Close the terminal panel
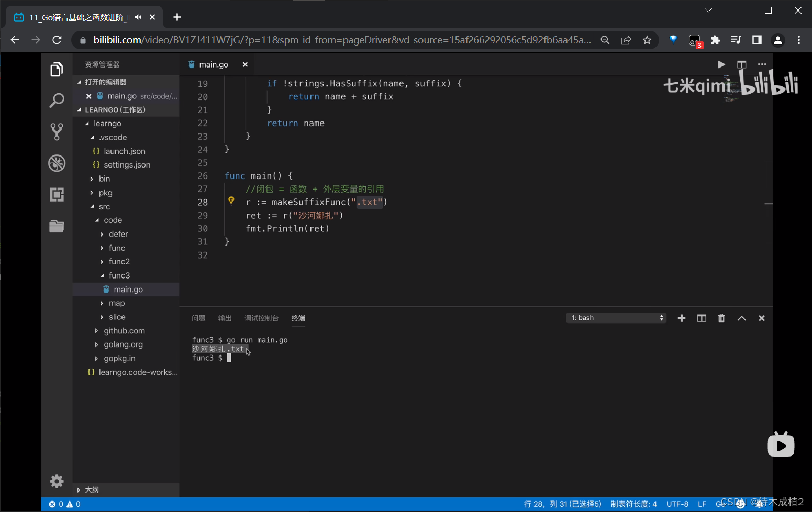 click(762, 318)
